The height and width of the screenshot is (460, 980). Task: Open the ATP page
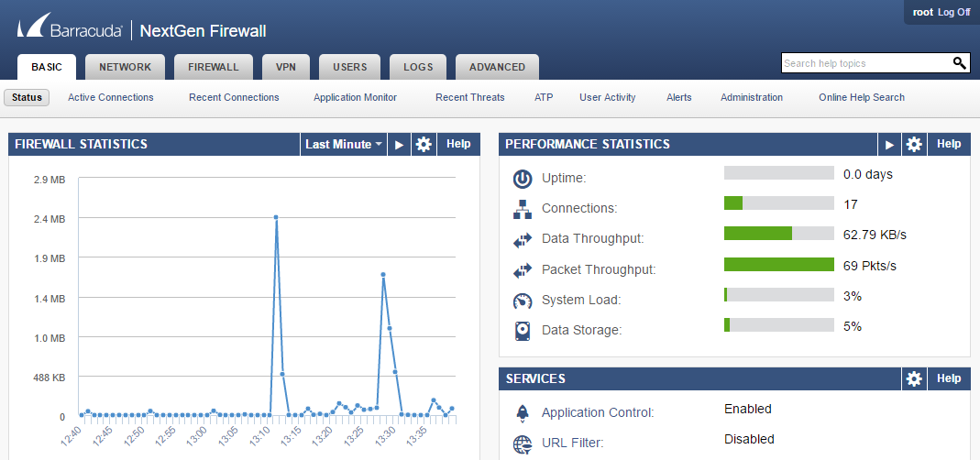coord(544,97)
